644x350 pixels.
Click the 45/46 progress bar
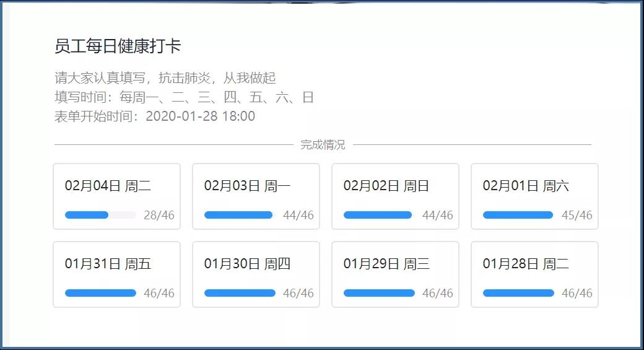[518, 216]
